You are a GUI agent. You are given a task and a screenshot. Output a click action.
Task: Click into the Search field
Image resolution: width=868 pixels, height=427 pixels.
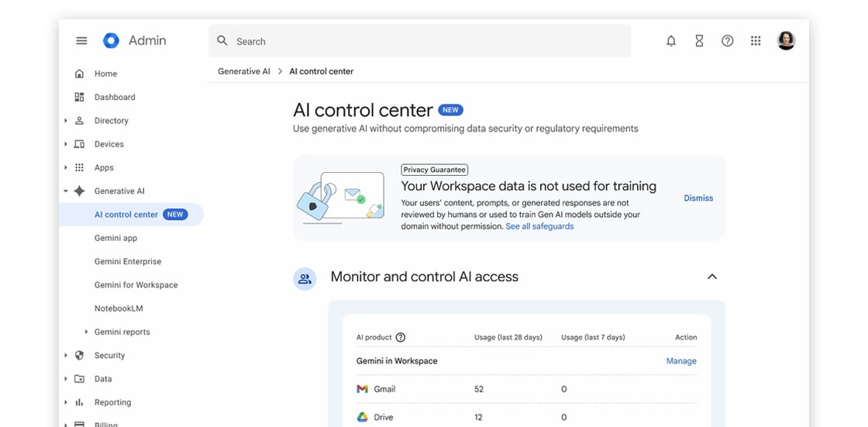419,40
